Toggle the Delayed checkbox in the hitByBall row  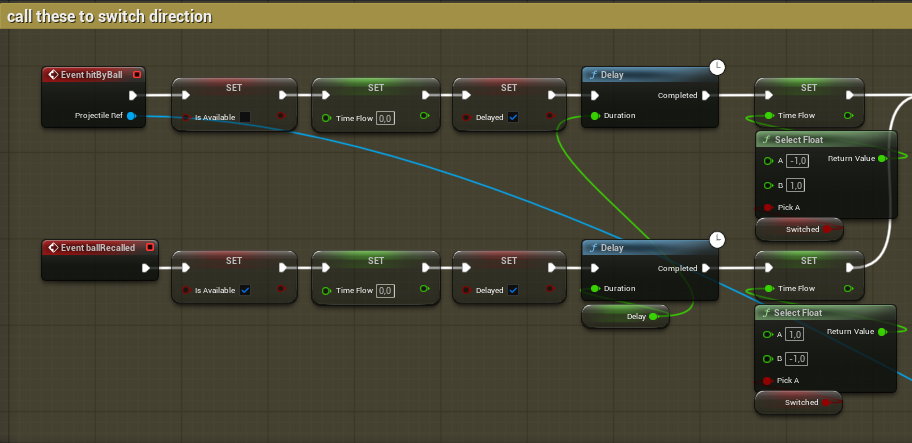pyautogui.click(x=513, y=117)
